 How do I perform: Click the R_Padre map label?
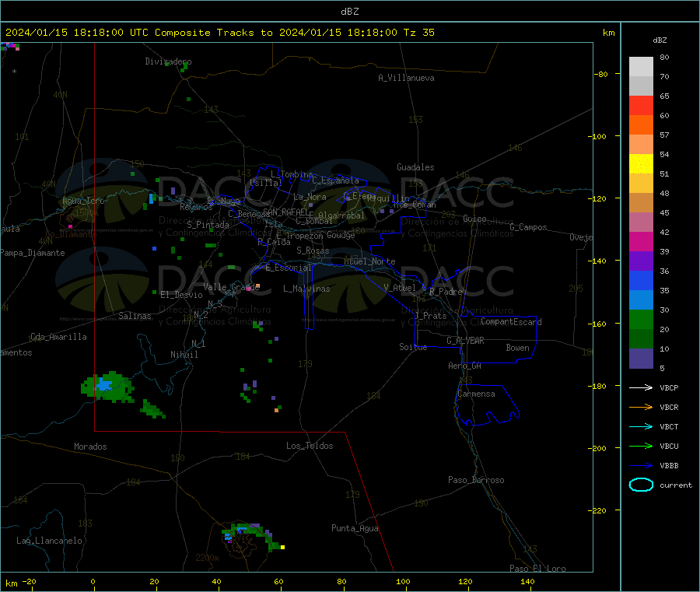pos(446,292)
